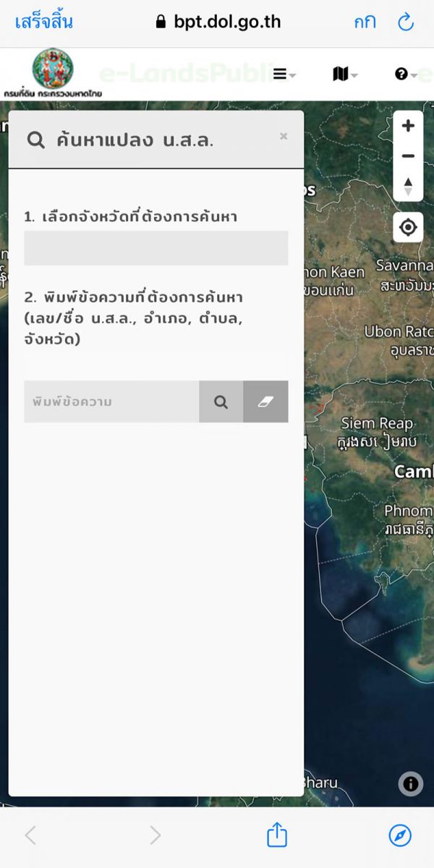
Task: Click the พิมพ์ข้อความ text input field
Action: pos(112,401)
